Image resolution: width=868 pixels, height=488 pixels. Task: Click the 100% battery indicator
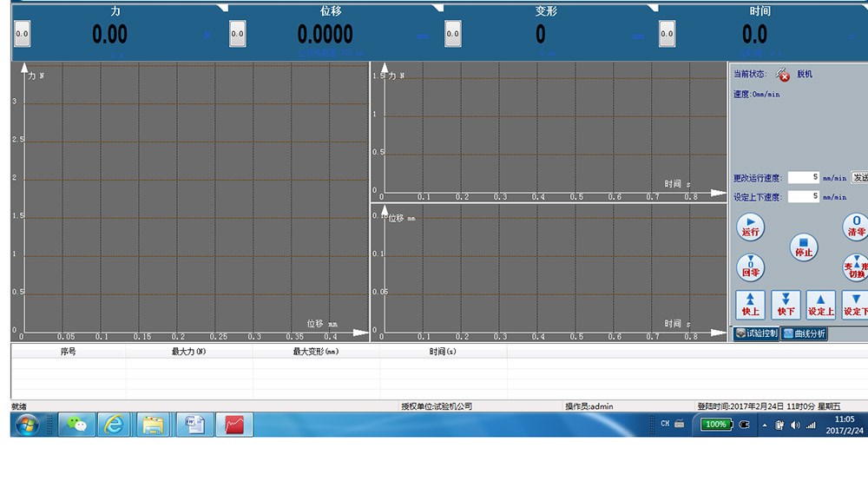pyautogui.click(x=716, y=425)
